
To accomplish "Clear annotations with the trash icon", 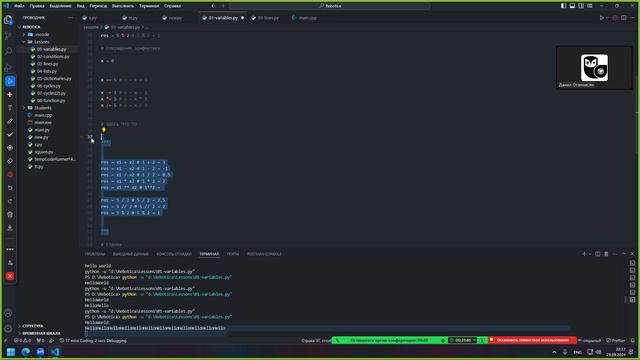I will coord(10,215).
